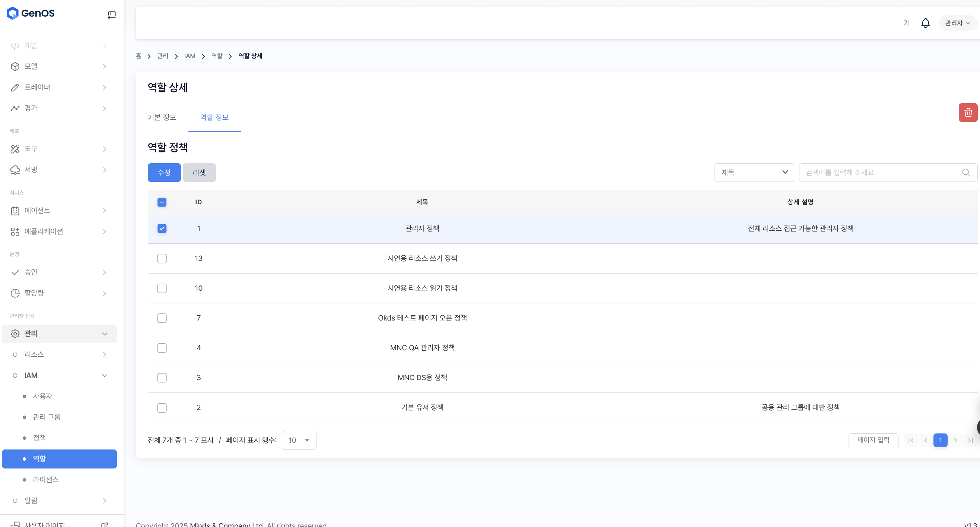This screenshot has height=527, width=980.
Task: Click the 리셋 button
Action: [x=199, y=173]
